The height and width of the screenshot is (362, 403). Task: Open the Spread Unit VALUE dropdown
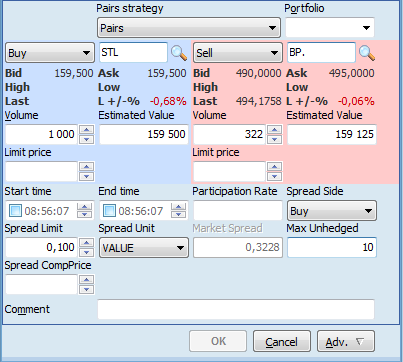point(144,248)
